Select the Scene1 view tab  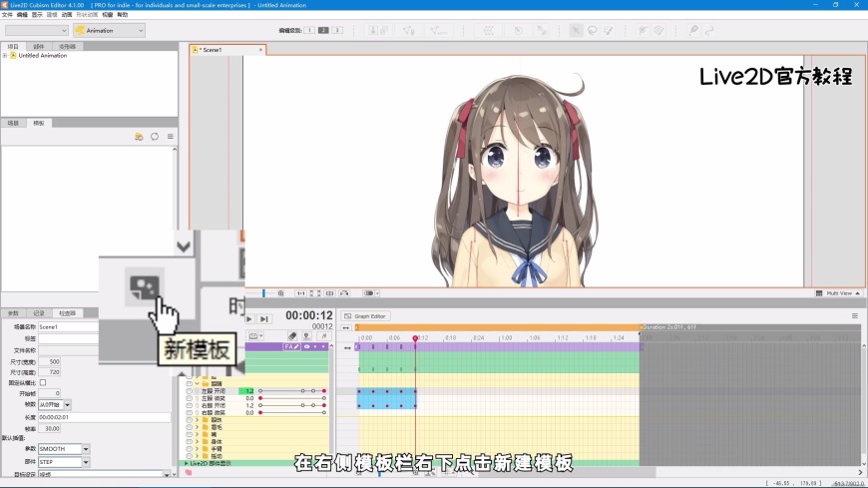227,50
